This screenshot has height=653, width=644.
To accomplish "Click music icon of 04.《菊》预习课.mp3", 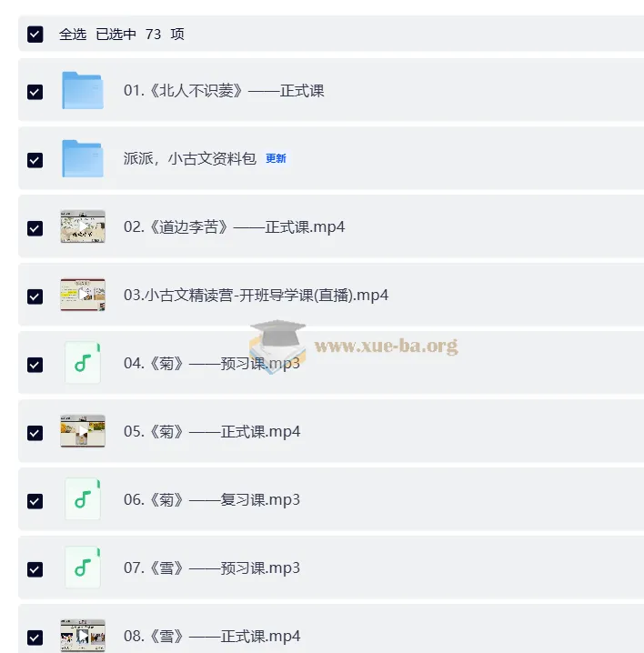I will click(83, 363).
